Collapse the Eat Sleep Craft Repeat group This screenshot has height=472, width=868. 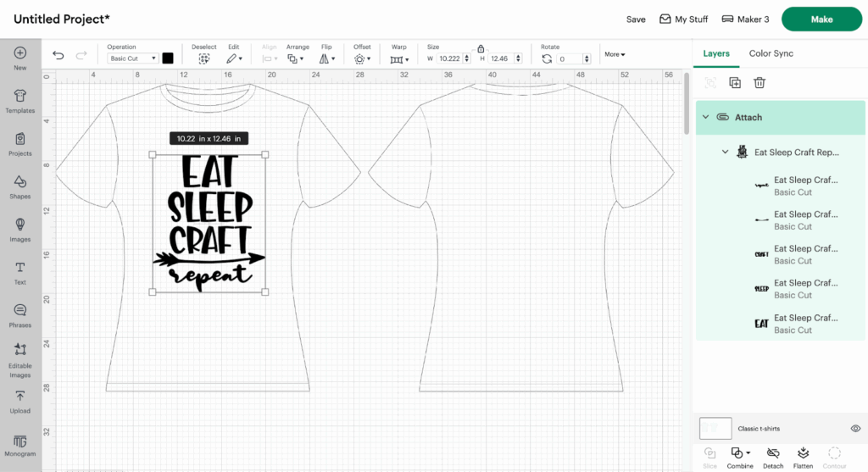(x=725, y=153)
